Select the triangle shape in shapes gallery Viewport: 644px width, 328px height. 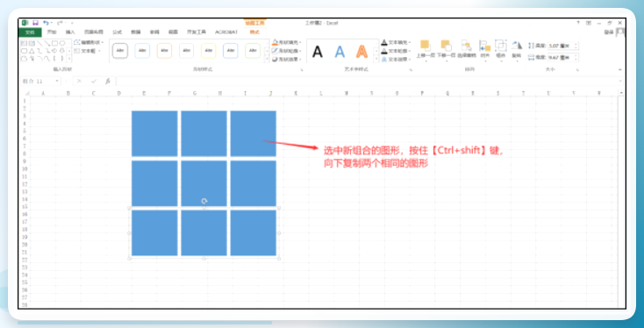pos(32,51)
